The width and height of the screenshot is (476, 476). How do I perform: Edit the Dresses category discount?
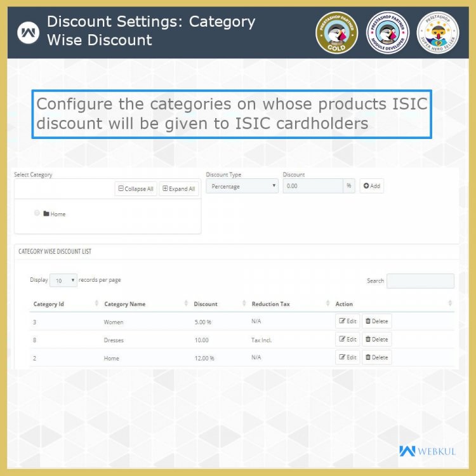[x=348, y=340]
